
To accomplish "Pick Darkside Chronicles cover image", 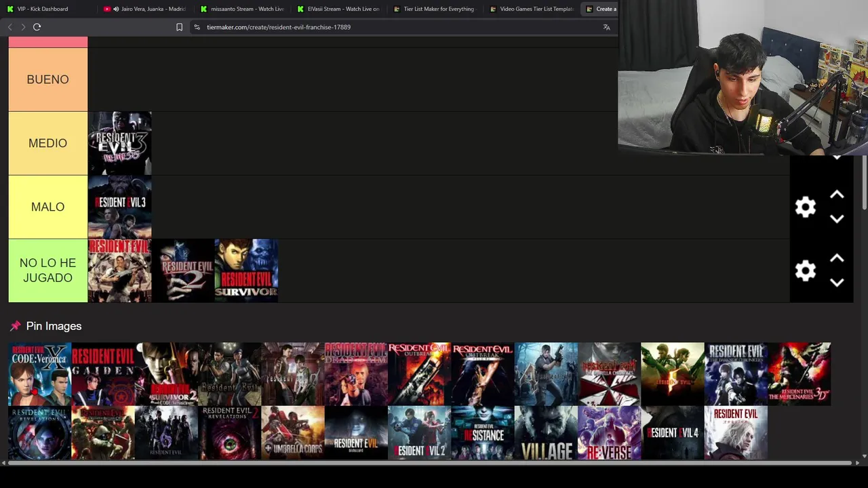I will [x=736, y=374].
